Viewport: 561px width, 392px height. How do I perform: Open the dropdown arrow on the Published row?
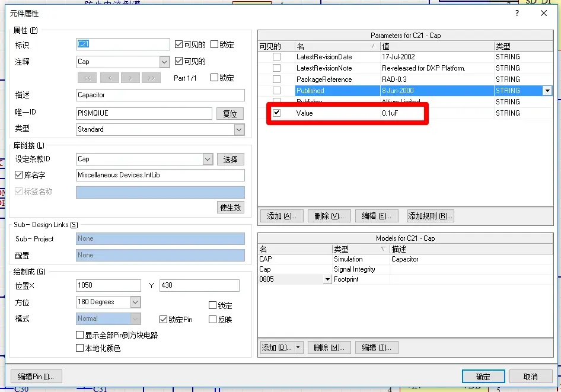click(x=547, y=91)
